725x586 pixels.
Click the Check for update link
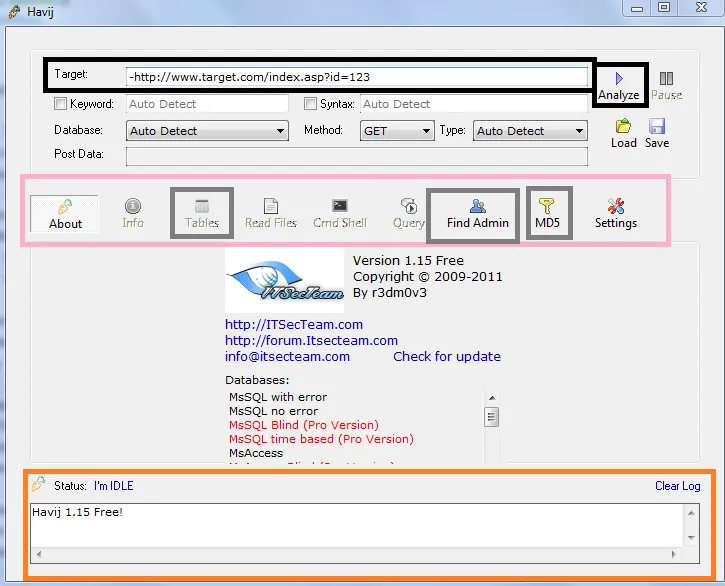(447, 357)
